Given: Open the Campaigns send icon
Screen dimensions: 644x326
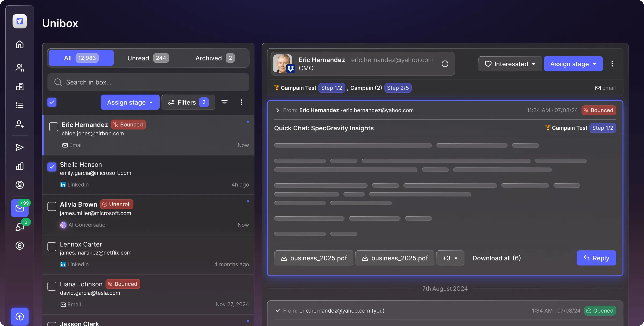Looking at the screenshot, I should pos(20,147).
